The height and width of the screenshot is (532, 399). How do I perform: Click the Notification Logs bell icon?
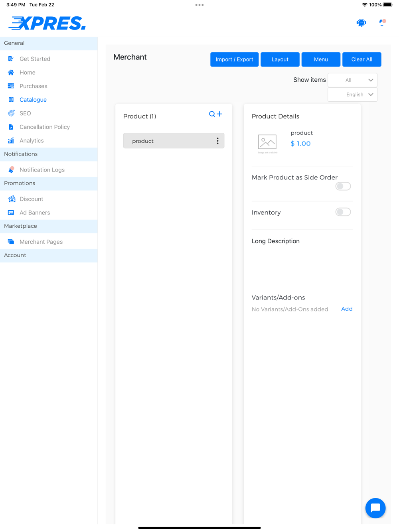(11, 169)
